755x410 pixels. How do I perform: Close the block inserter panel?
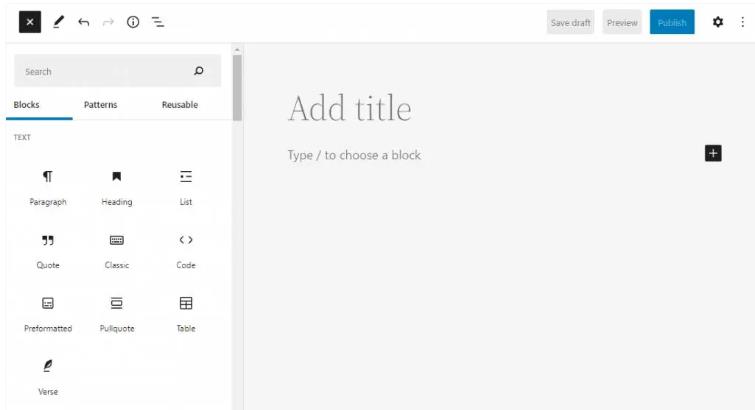29,22
